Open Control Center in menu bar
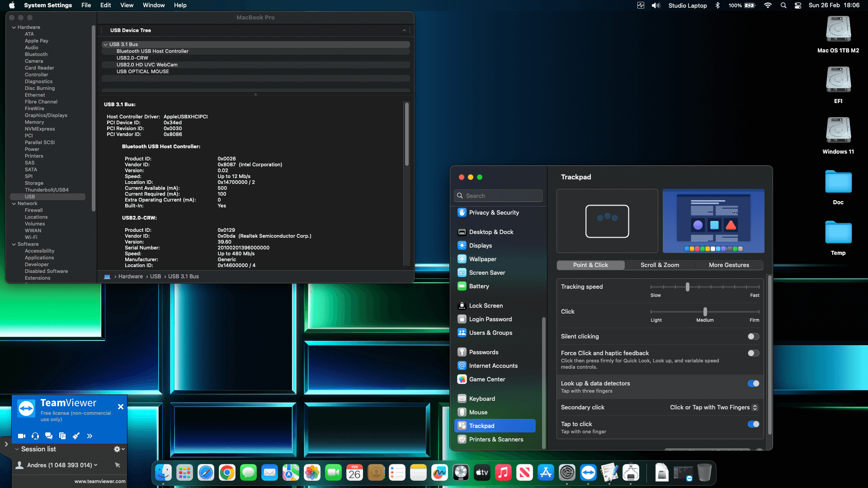Viewport: 868px width, 488px height. coord(798,5)
